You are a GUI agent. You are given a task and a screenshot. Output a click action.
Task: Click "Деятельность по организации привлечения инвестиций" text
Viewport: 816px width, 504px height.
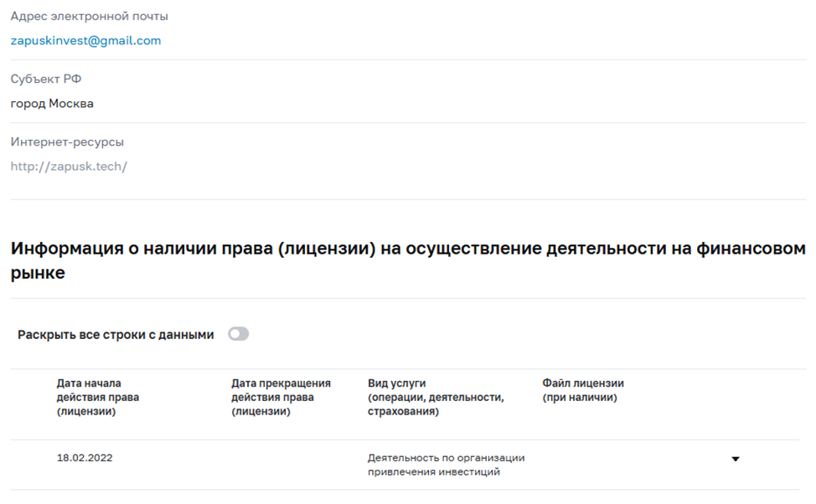pos(447,465)
